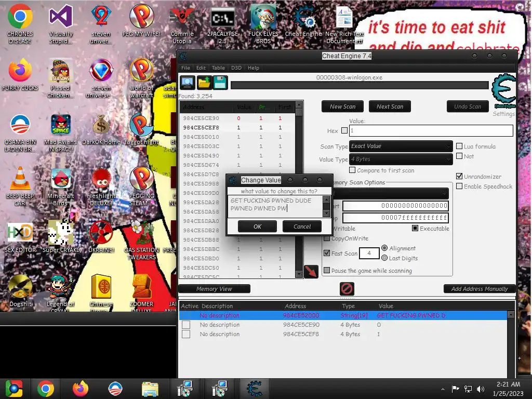Click the Change Value text scroll-up arrow
This screenshot has height=399, width=532.
pos(326,200)
